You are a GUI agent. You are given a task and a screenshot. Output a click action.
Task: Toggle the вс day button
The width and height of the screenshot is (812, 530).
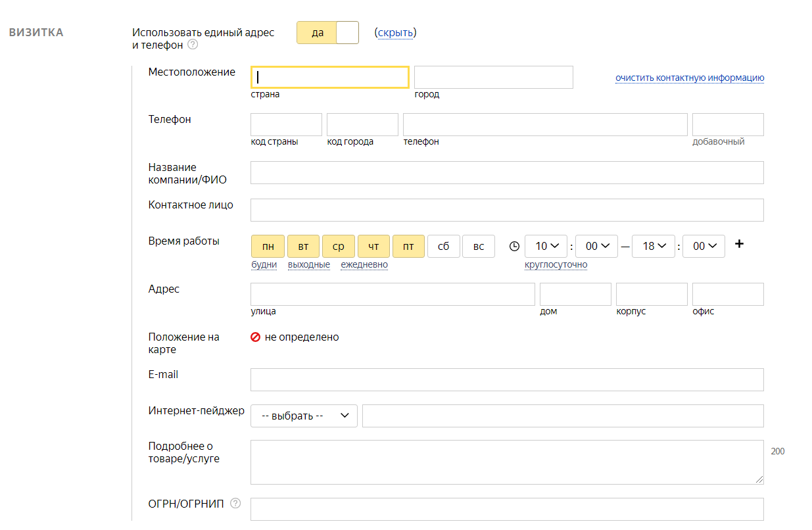tap(479, 247)
